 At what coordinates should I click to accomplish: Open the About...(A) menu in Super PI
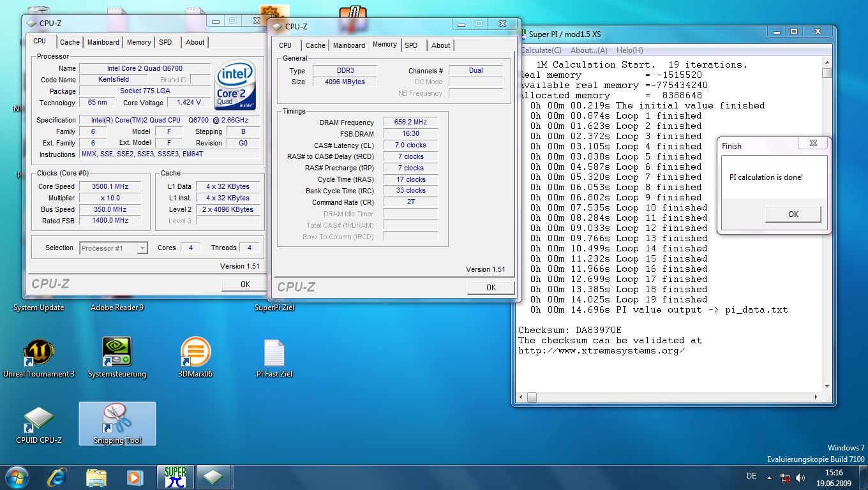(x=589, y=50)
